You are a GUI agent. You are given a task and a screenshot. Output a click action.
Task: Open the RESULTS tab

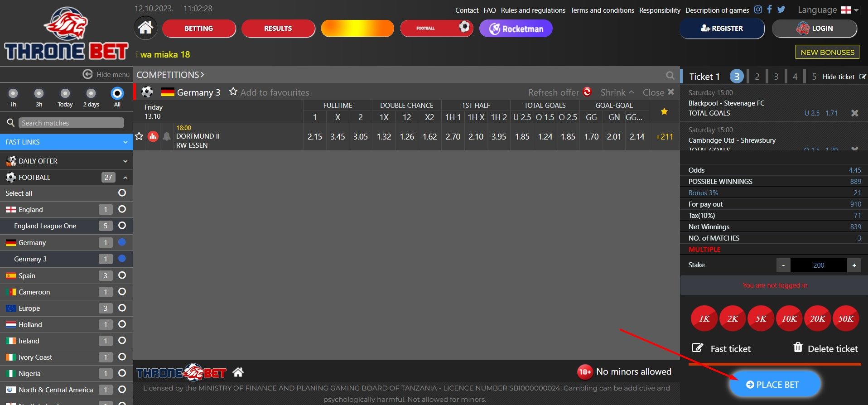278,28
